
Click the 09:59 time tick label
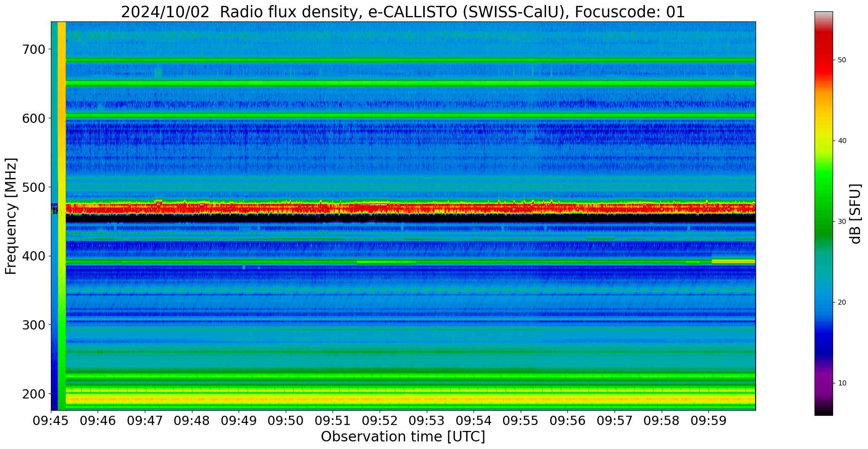coord(708,421)
